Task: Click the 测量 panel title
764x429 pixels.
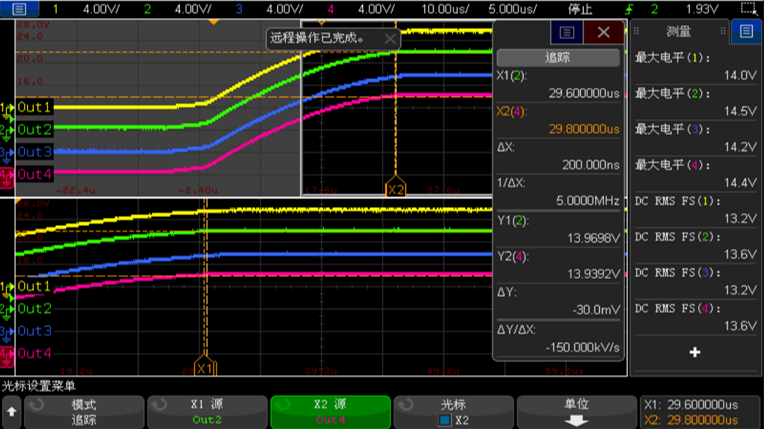Action: pyautogui.click(x=678, y=32)
